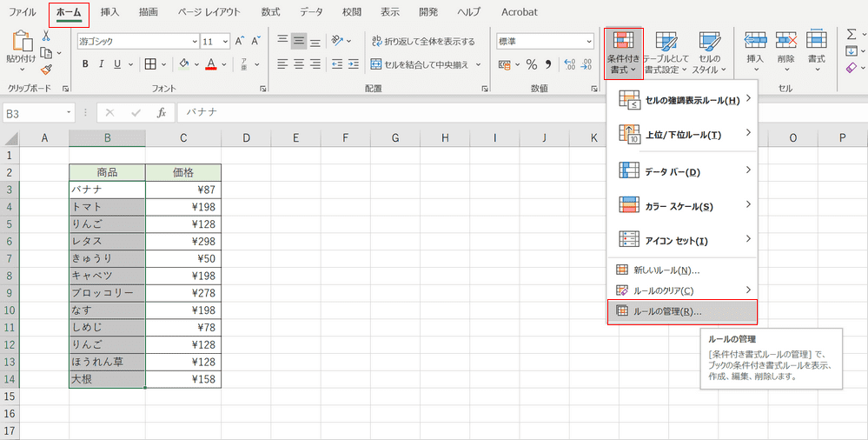Open the font size 11 dropdown

[226, 42]
